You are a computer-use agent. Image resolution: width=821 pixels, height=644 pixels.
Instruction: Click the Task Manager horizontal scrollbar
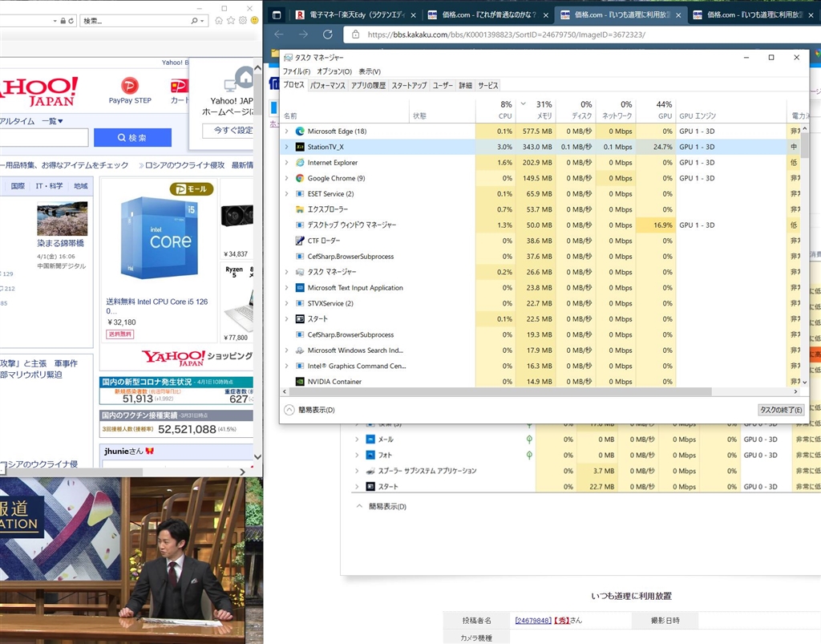click(500, 391)
